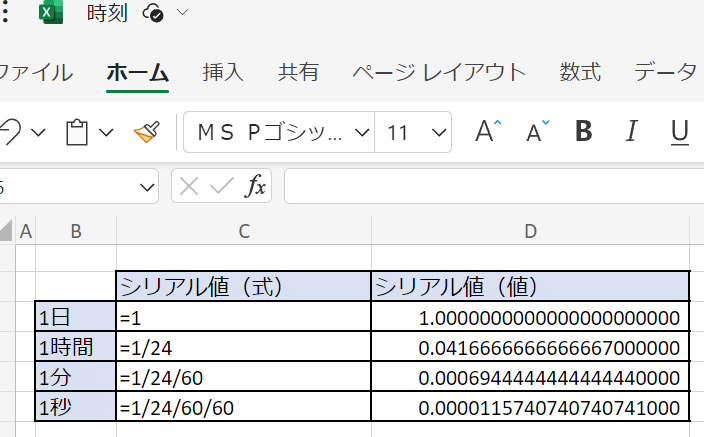Expand the Name Box dropdown arrow
The image size is (704, 437).
click(148, 186)
